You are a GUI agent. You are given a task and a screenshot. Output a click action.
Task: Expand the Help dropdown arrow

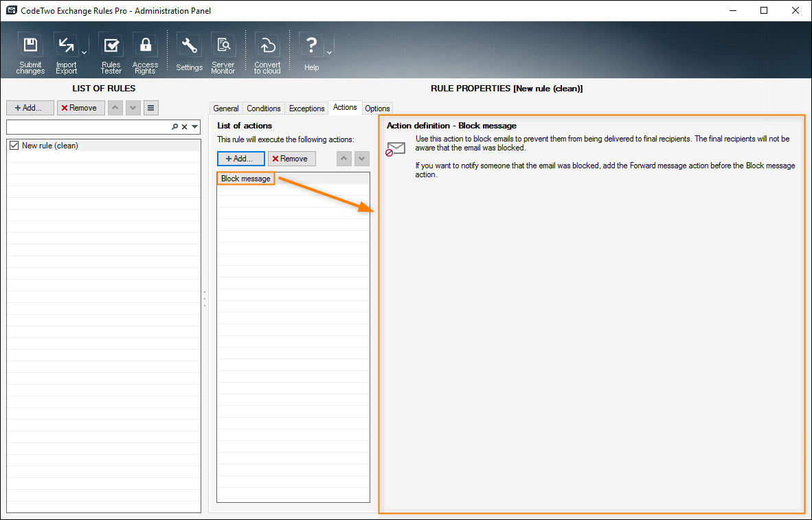(329, 52)
